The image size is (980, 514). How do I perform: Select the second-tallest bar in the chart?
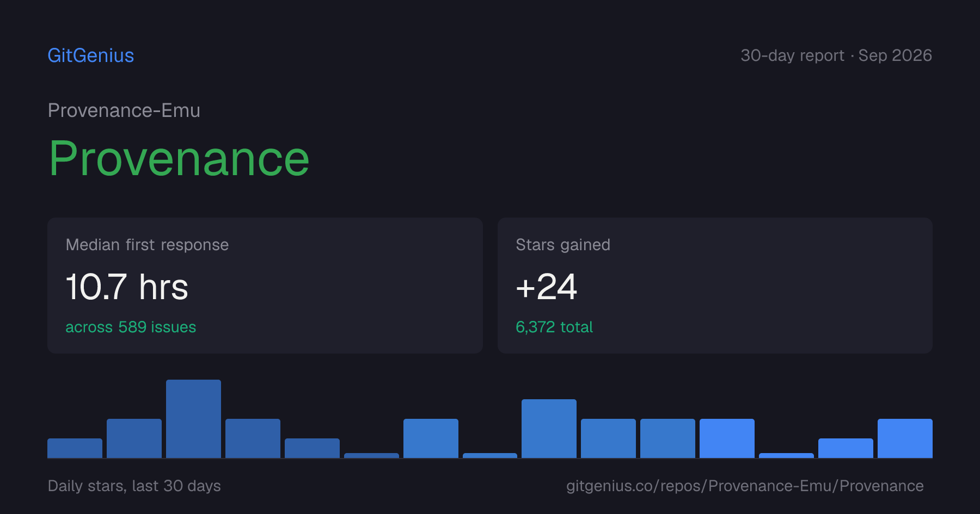click(549, 429)
